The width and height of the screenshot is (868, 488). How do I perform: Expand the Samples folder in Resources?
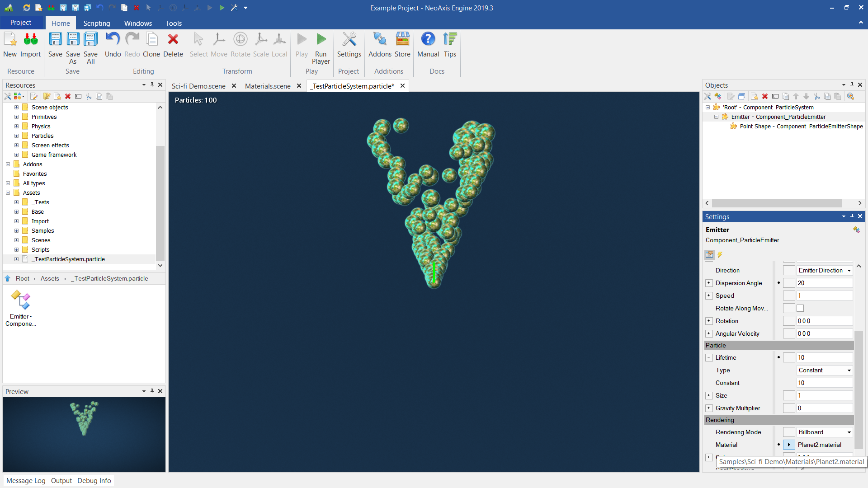click(x=16, y=231)
